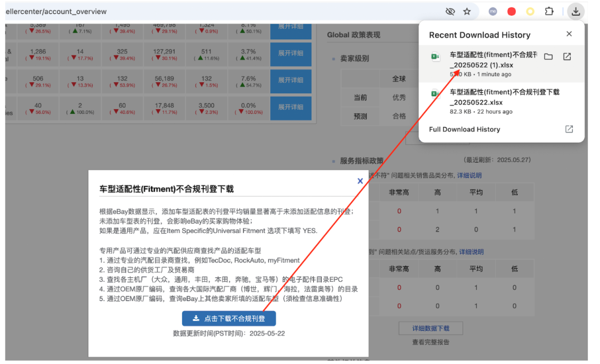This screenshot has width=600, height=364.
Task: Click the "me" profile avatar
Action: (x=492, y=11)
